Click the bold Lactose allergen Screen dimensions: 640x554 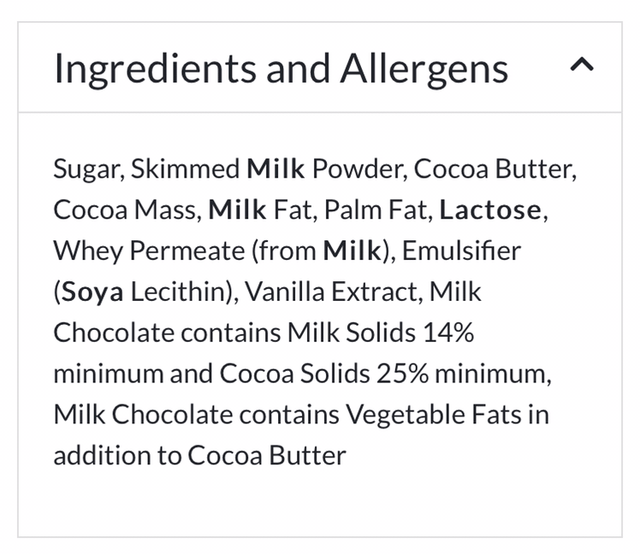point(490,209)
